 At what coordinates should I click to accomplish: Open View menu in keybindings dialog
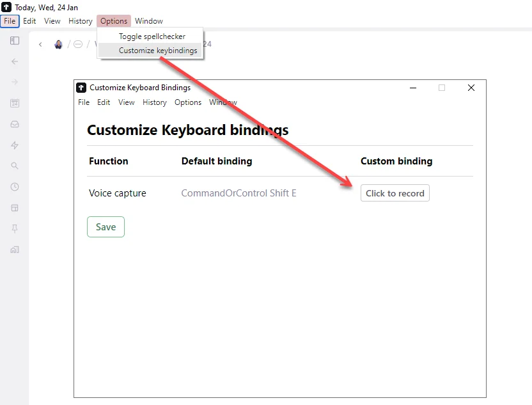pos(126,102)
